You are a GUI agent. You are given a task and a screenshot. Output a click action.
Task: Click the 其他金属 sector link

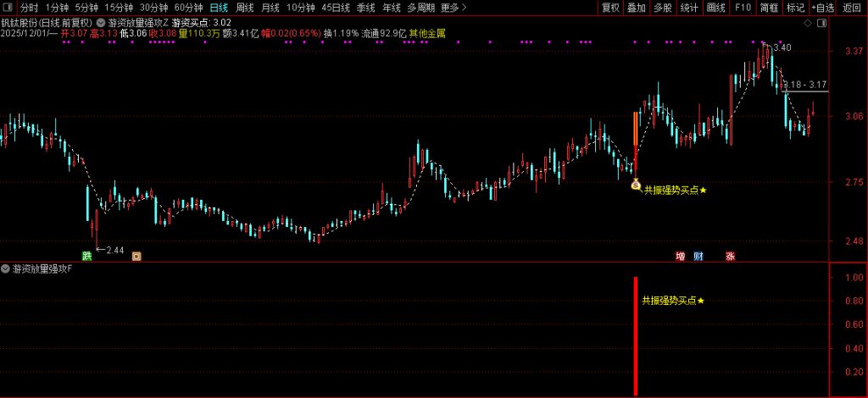(427, 33)
